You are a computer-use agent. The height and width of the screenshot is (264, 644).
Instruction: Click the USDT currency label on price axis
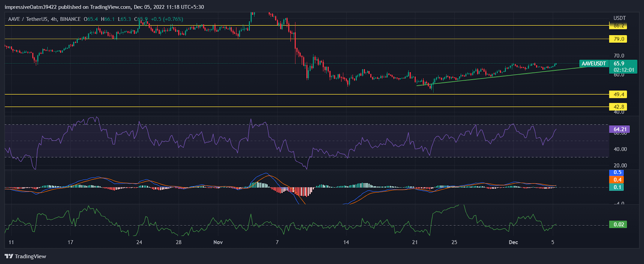coord(619,18)
